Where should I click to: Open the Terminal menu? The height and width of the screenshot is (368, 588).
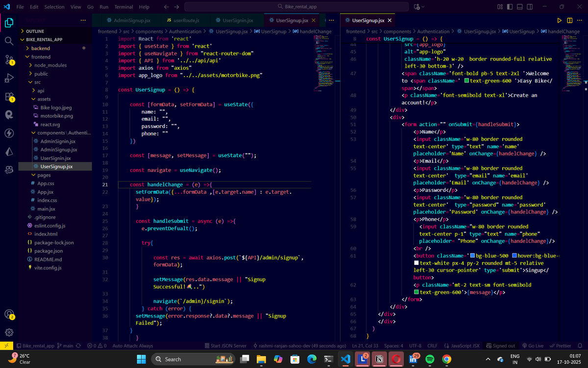[x=123, y=7]
